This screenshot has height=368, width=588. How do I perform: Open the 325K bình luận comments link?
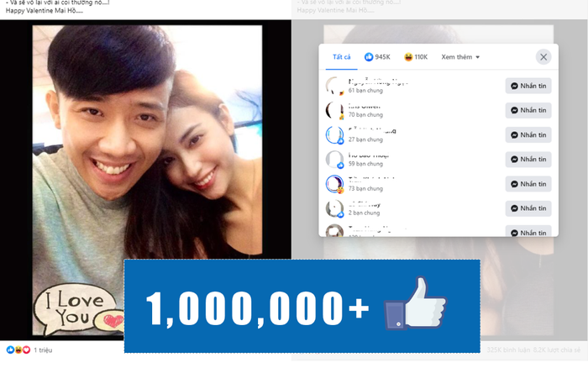508,350
